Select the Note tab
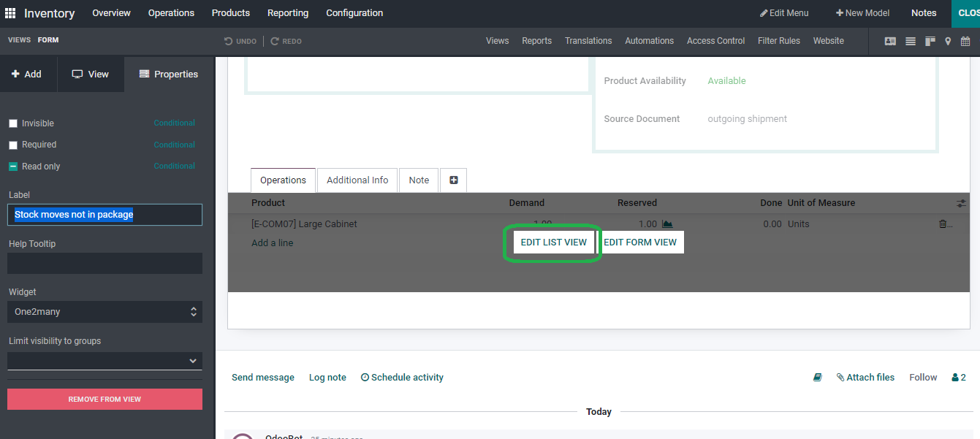The width and height of the screenshot is (980, 439). 419,180
